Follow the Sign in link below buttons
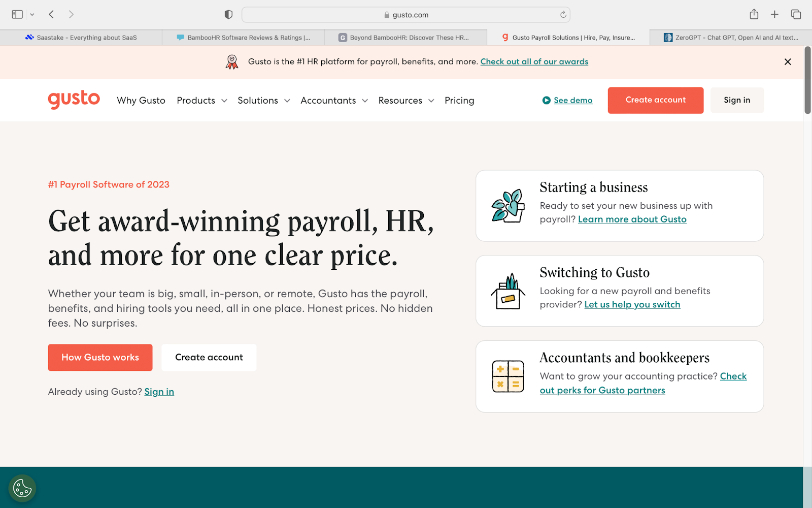Image resolution: width=812 pixels, height=508 pixels. 159,392
